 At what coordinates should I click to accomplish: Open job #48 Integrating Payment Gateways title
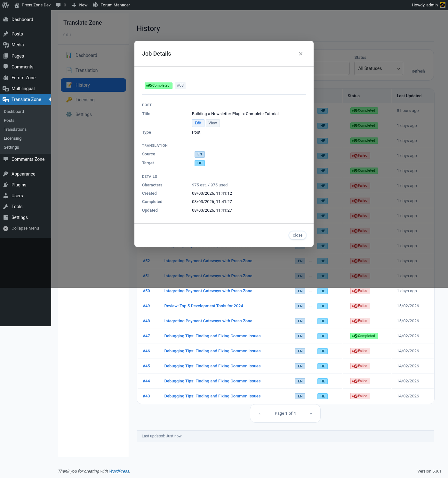pos(208,321)
